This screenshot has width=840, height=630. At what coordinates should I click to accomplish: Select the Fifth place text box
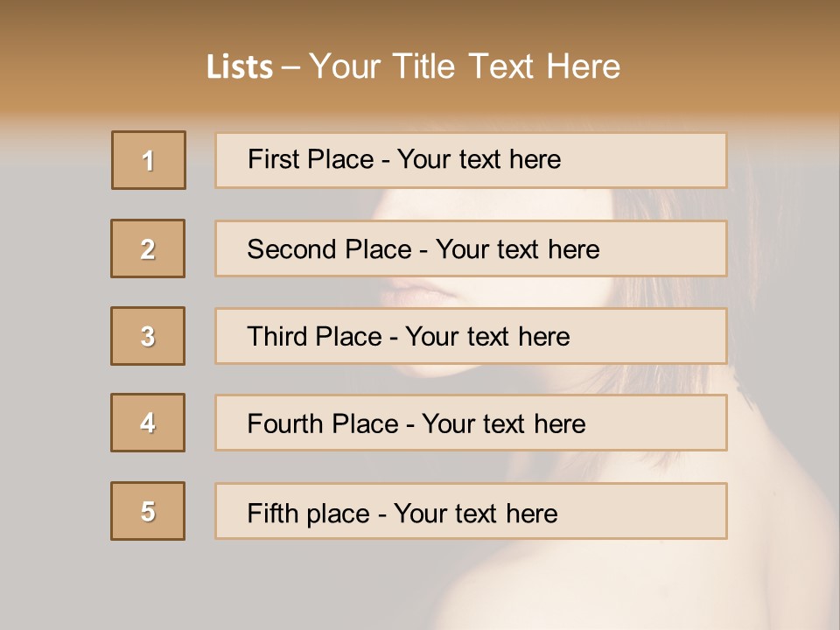(471, 511)
